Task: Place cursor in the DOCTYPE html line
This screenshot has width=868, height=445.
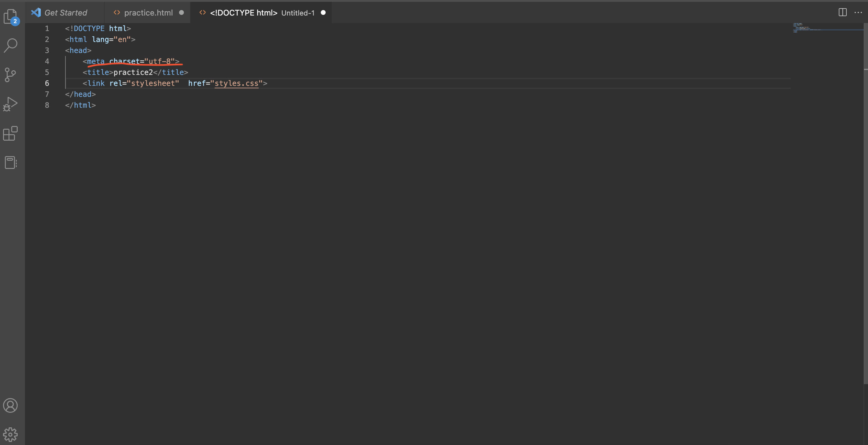Action: pos(98,28)
